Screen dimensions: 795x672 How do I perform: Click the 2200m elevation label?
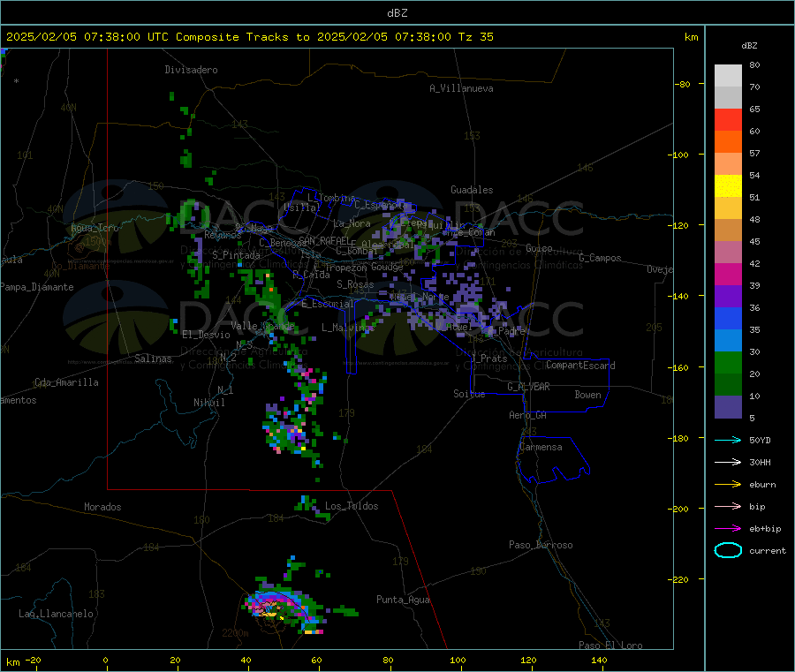pyautogui.click(x=235, y=633)
